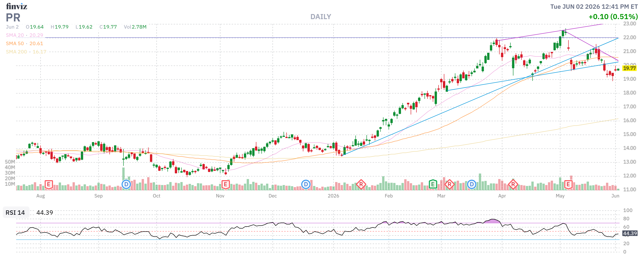Click the August earnings E marker
The width and height of the screenshot is (644, 259).
click(49, 185)
